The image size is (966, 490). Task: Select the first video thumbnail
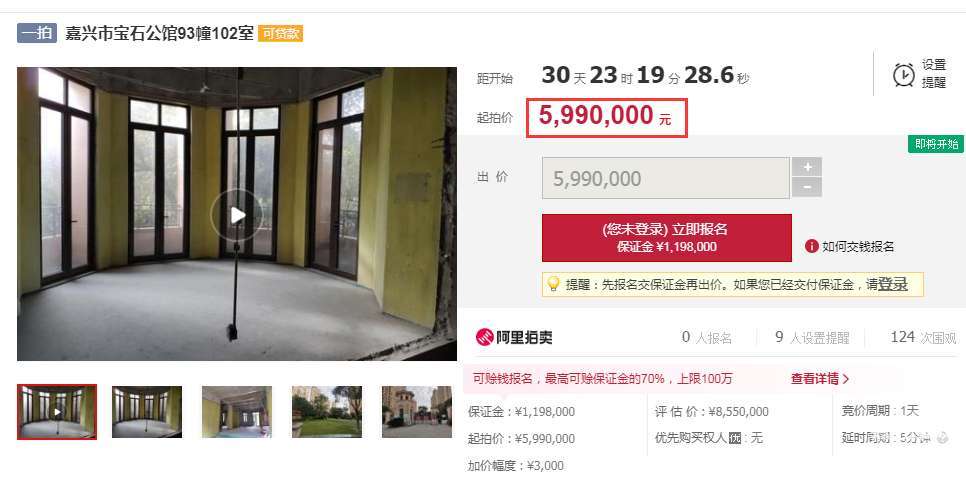(57, 412)
